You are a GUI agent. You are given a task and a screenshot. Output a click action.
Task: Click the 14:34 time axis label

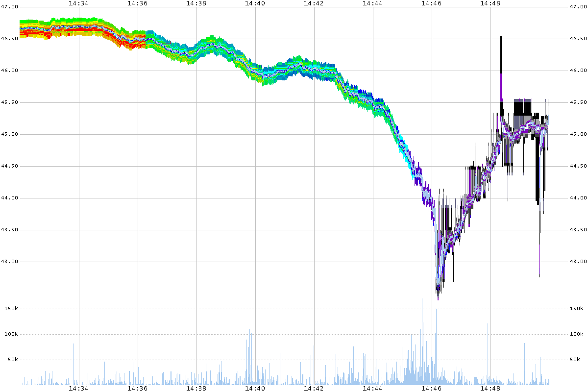(78, 4)
